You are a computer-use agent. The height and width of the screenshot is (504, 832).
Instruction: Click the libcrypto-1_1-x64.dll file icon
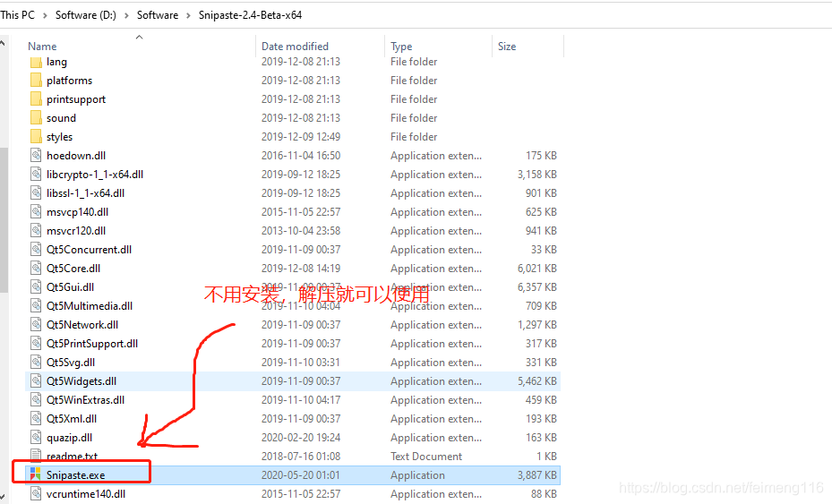pyautogui.click(x=36, y=175)
